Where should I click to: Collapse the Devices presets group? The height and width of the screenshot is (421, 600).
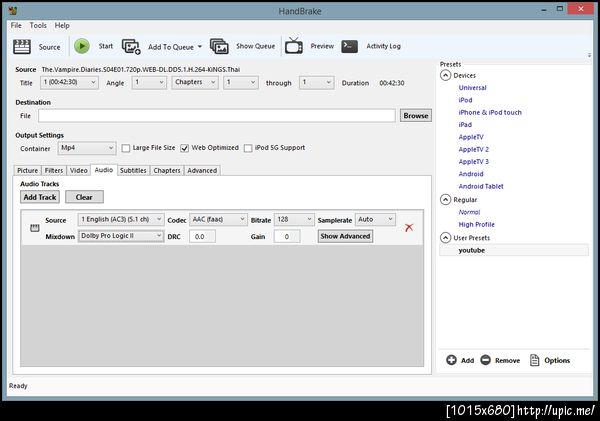pos(445,75)
